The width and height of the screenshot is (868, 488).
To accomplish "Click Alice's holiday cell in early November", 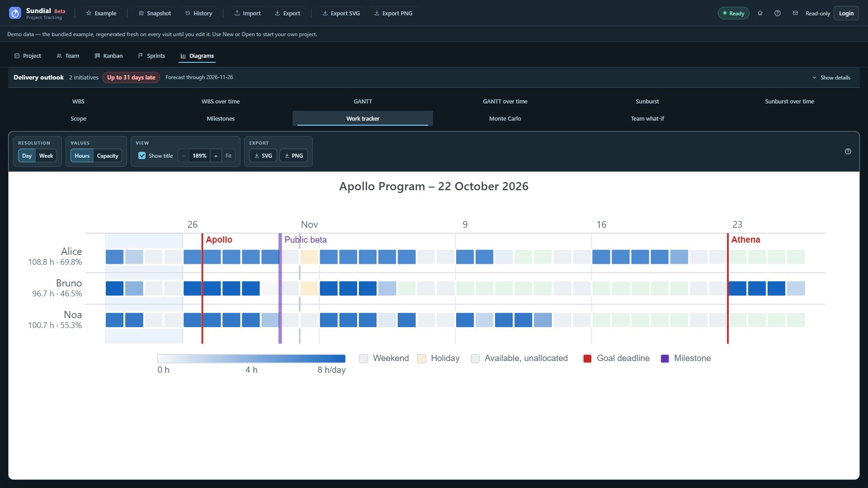I will pyautogui.click(x=309, y=257).
